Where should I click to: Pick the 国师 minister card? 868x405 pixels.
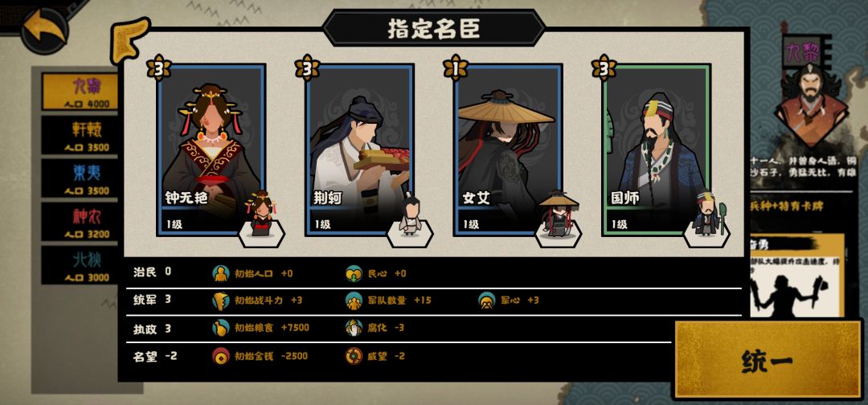[656, 149]
